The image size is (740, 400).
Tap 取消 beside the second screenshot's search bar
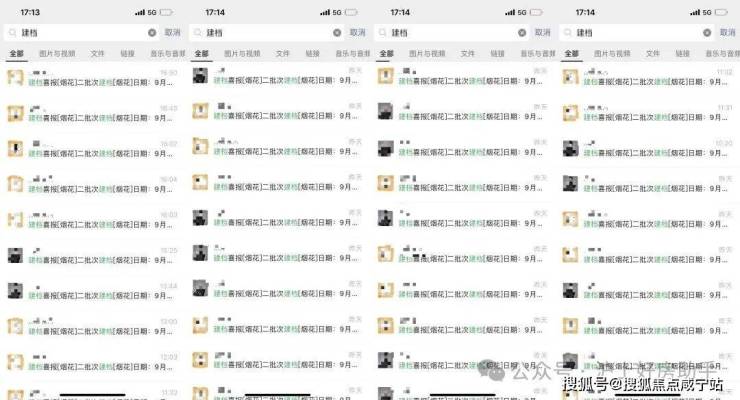coord(357,33)
